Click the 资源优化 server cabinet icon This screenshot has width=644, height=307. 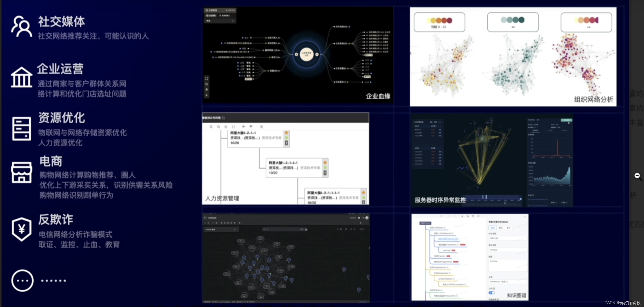[22, 129]
